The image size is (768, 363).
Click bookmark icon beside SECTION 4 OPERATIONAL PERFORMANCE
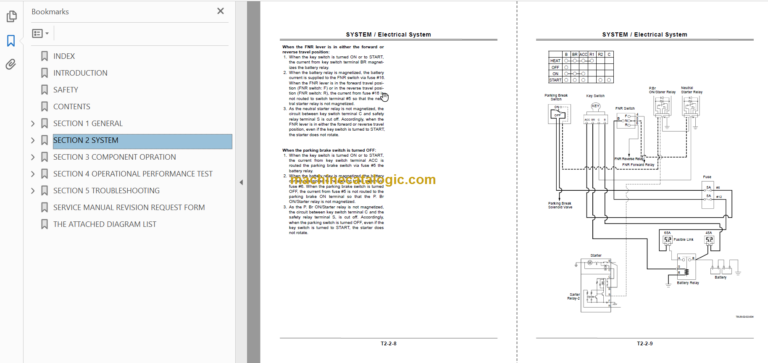click(44, 174)
